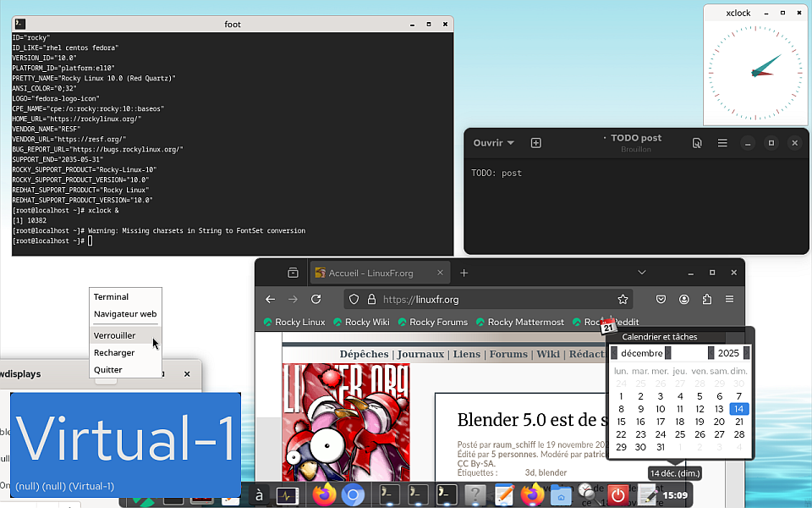
Task: Open the décembre month selector in calendar
Action: click(641, 353)
